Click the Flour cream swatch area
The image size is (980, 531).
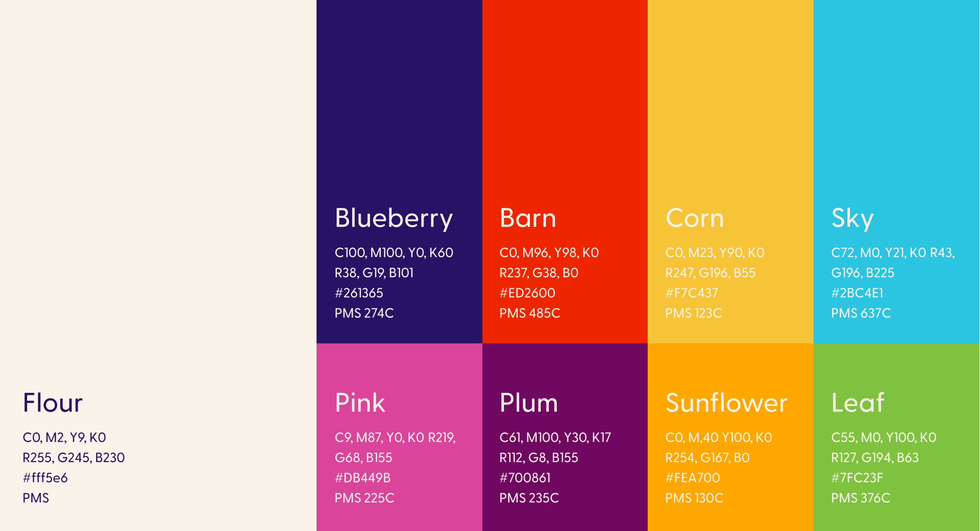(158, 265)
